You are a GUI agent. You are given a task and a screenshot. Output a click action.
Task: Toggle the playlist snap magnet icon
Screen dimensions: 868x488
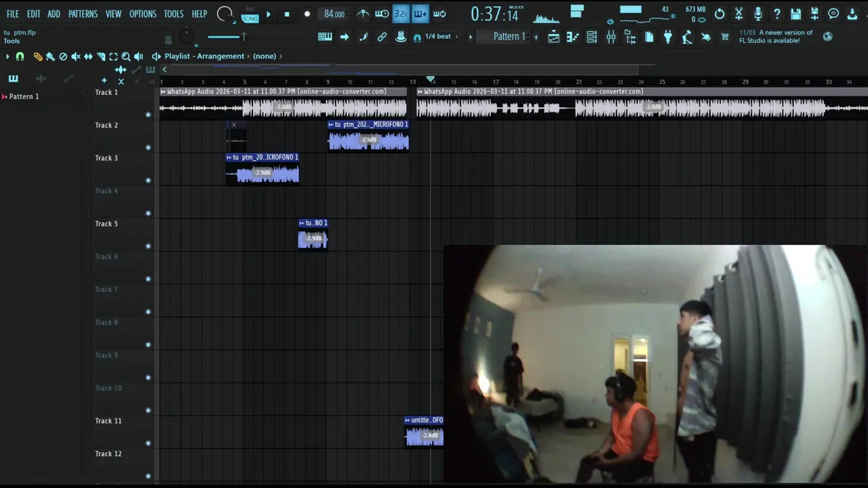[x=20, y=56]
